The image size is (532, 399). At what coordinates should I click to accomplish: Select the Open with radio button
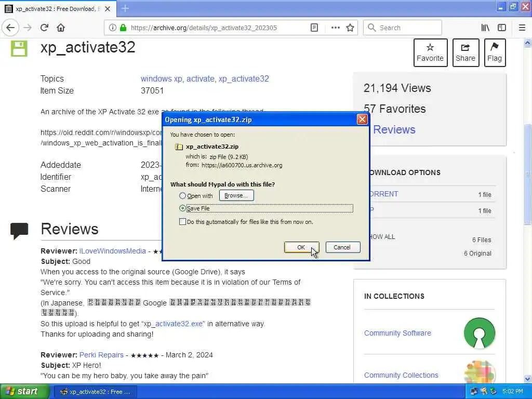coord(182,196)
